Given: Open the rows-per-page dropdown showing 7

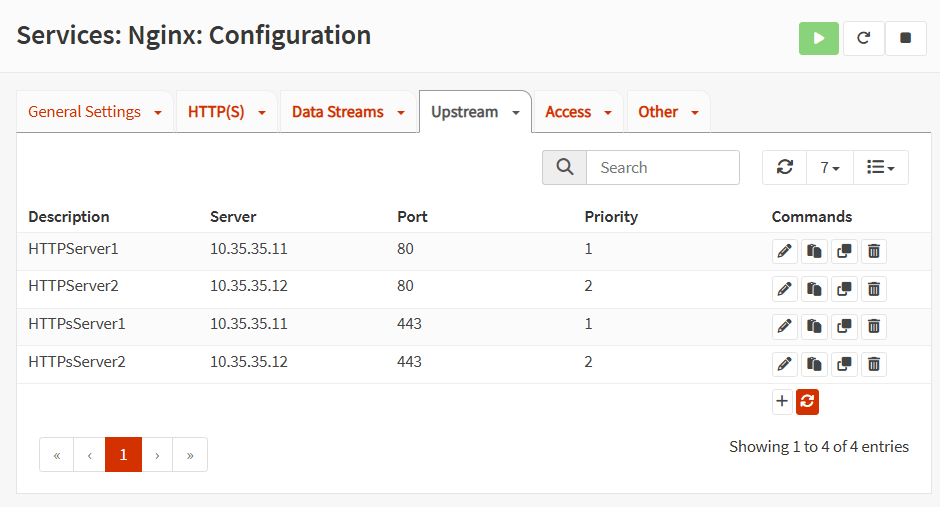Looking at the screenshot, I should coord(830,167).
